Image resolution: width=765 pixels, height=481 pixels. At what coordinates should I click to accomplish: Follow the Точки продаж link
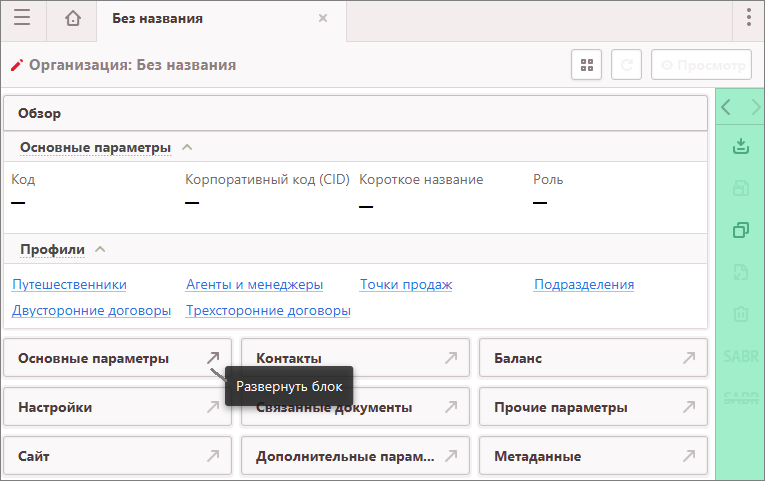[406, 285]
